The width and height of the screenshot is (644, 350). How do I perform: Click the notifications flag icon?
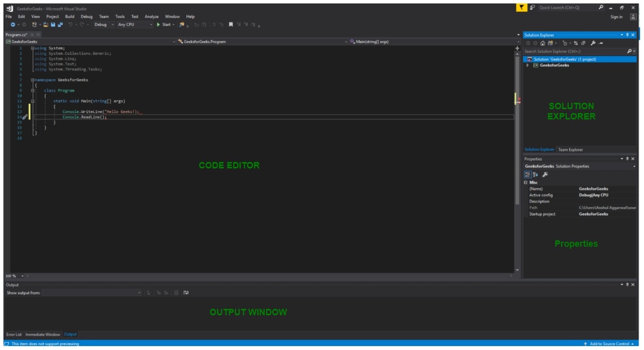[523, 7]
